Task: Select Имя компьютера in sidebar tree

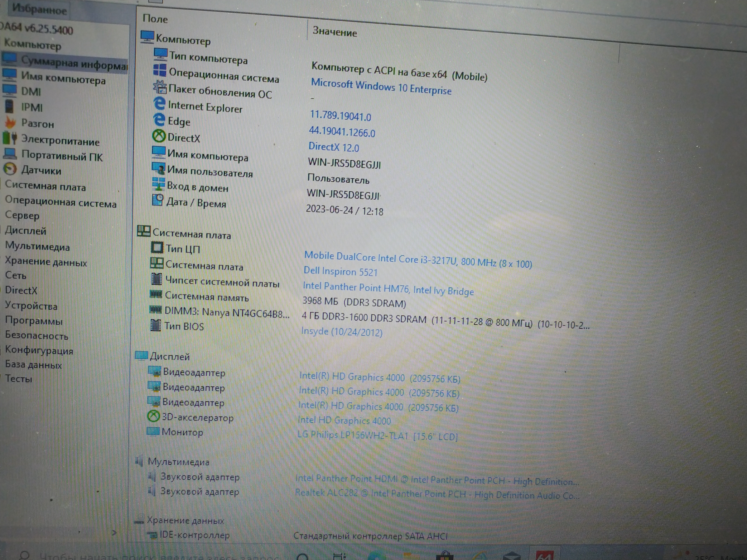Action: [x=63, y=78]
